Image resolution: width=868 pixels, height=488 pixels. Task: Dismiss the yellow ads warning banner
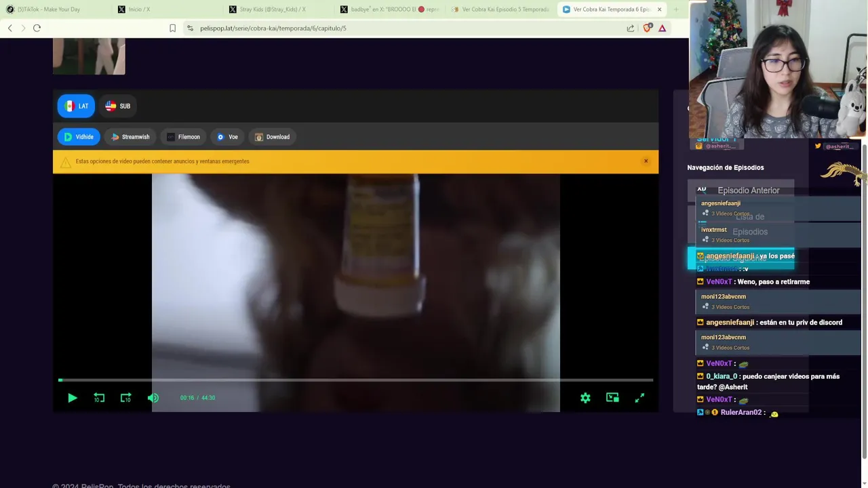(x=646, y=161)
